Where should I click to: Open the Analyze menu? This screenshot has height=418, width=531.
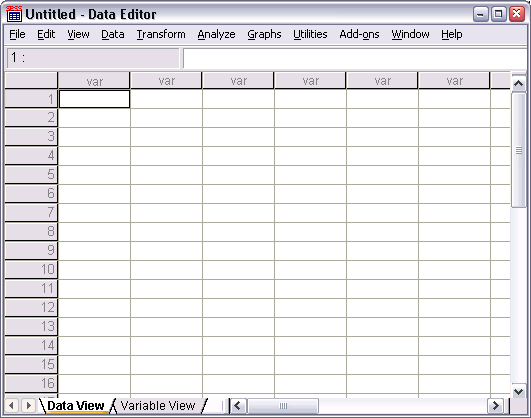(216, 34)
